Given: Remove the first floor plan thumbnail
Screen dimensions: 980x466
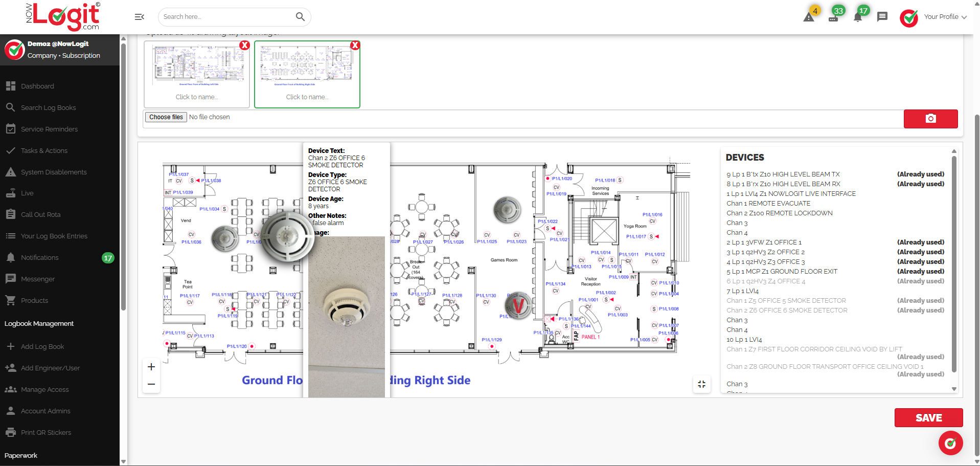Looking at the screenshot, I should pyautogui.click(x=244, y=45).
